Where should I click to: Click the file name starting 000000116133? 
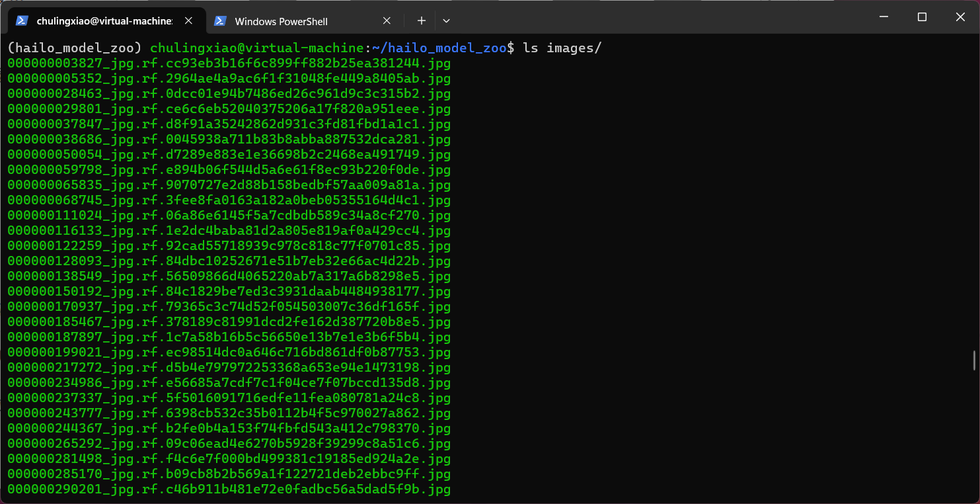coord(229,231)
